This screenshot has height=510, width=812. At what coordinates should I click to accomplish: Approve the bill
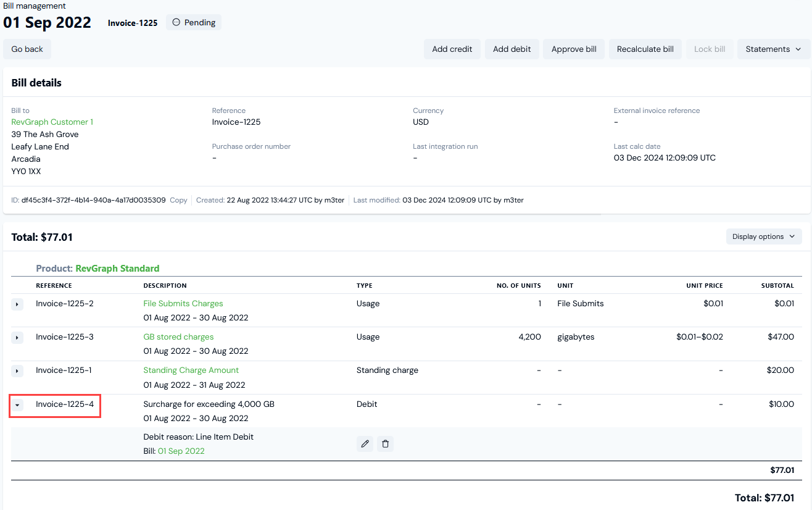(573, 49)
